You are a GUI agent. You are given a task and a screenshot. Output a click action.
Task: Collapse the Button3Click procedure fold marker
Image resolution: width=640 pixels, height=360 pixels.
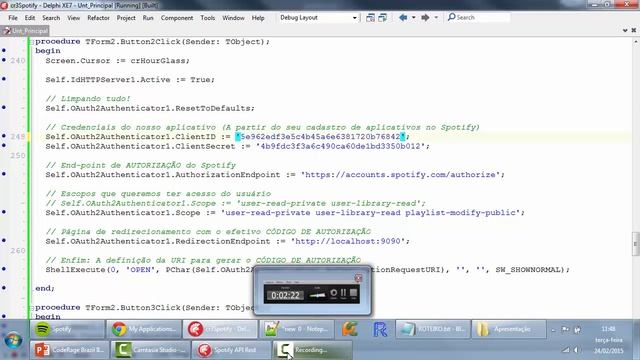click(x=31, y=307)
